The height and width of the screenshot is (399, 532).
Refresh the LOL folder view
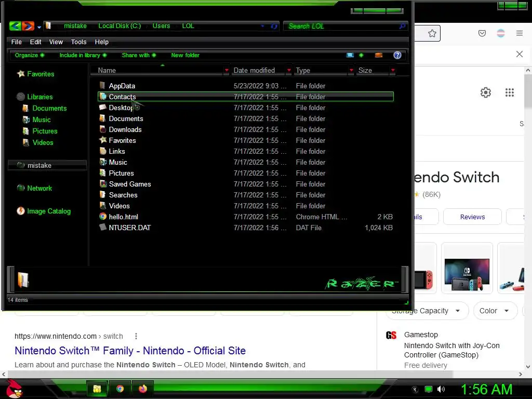click(x=274, y=26)
